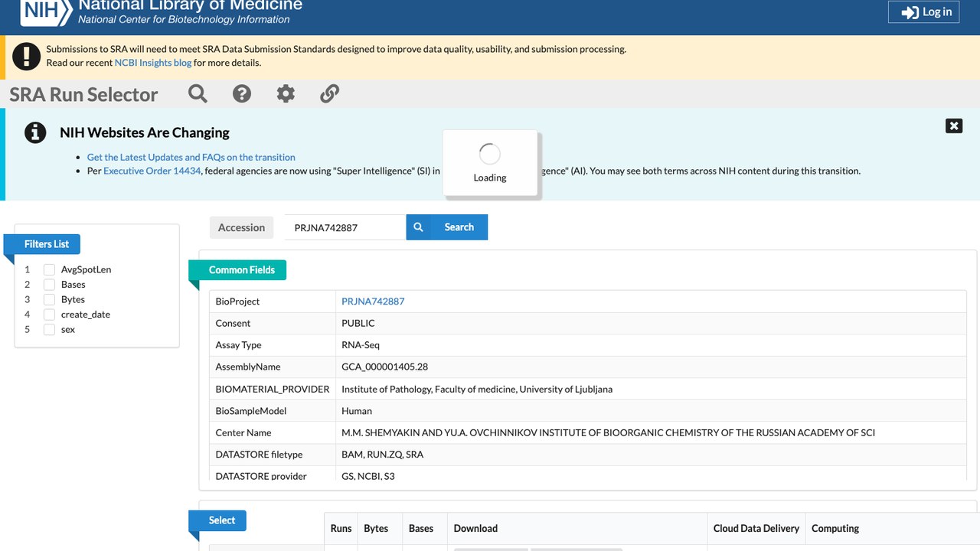Open the settings gear icon
The height and width of the screenshot is (551, 980).
click(x=286, y=94)
